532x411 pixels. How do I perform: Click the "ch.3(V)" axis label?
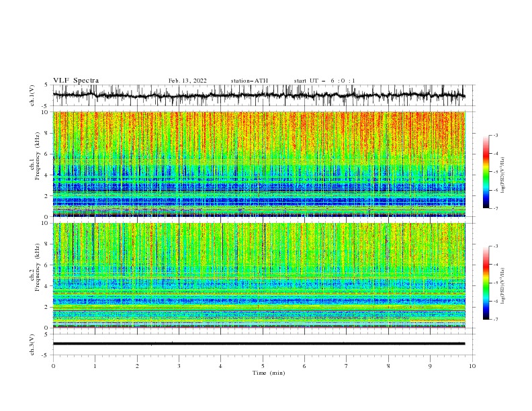point(32,345)
